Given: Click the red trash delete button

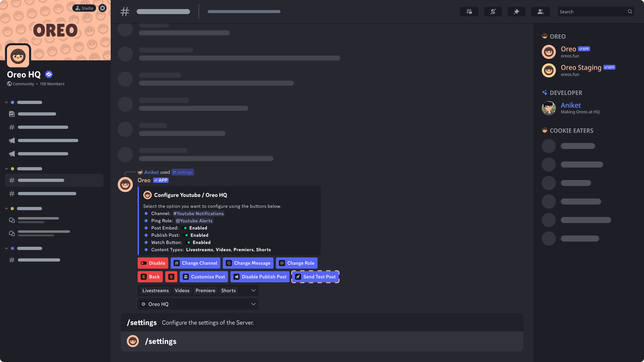Looking at the screenshot, I should pyautogui.click(x=171, y=277).
